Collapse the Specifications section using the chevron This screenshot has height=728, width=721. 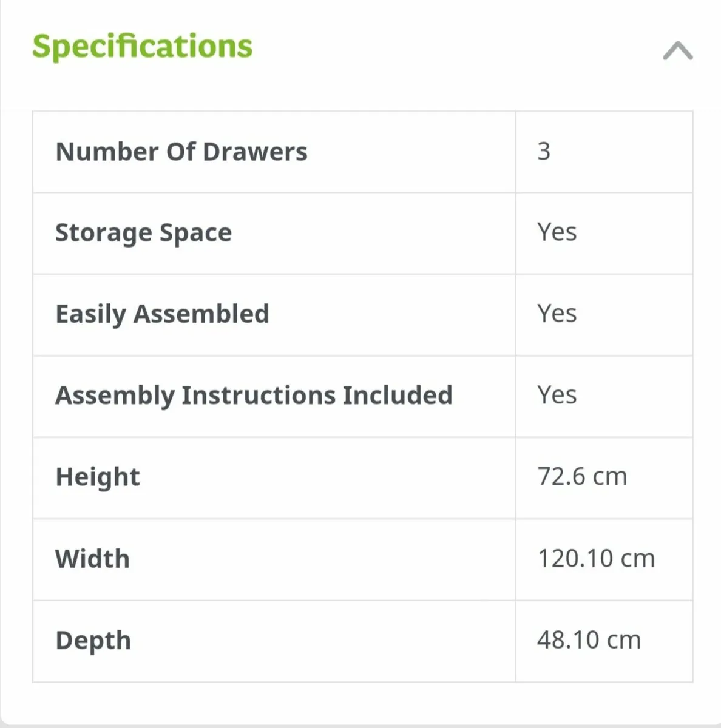(678, 51)
